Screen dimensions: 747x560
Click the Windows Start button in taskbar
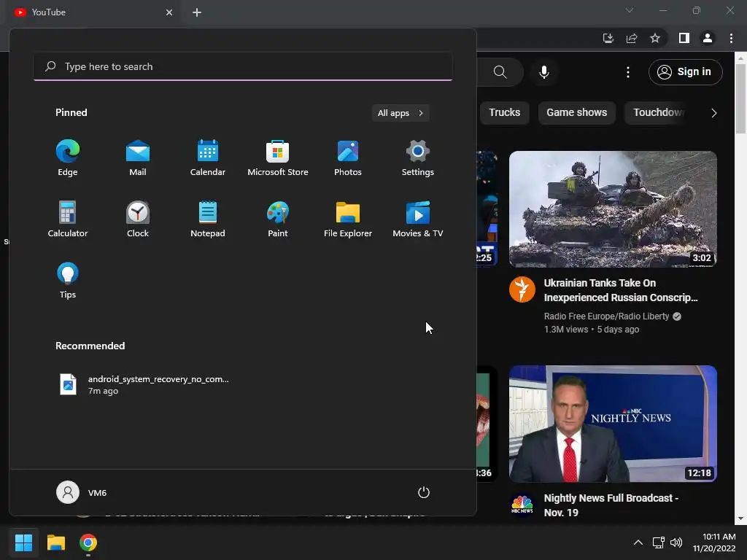pyautogui.click(x=23, y=542)
